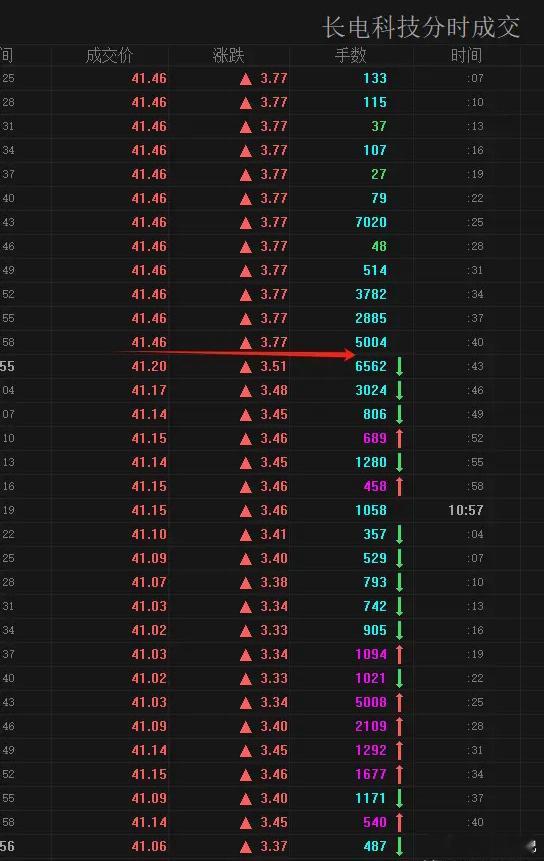Select the volume cell 514
Viewport: 544px width, 861px height.
pyautogui.click(x=375, y=270)
